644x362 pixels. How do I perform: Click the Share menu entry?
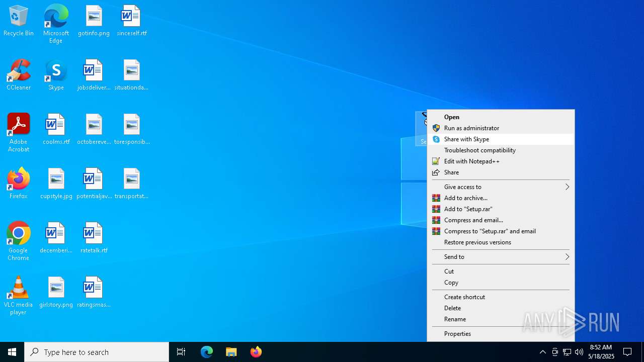pos(501,172)
